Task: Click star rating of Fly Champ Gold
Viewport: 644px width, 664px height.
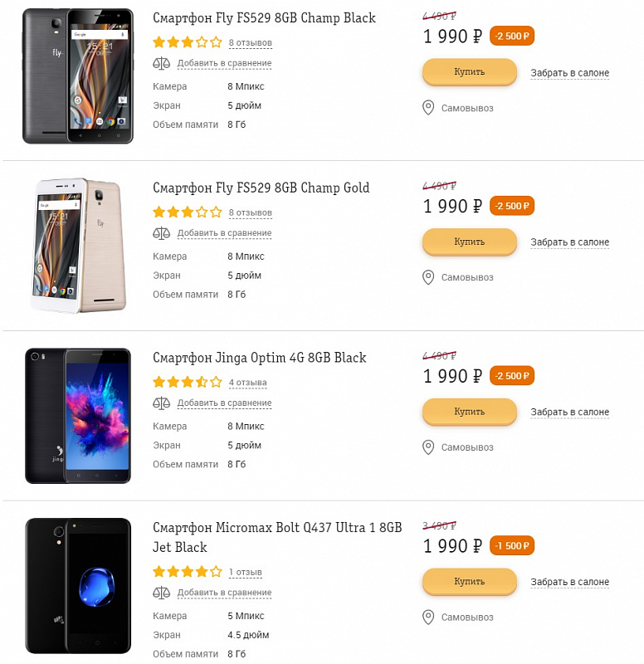Action: [x=187, y=212]
